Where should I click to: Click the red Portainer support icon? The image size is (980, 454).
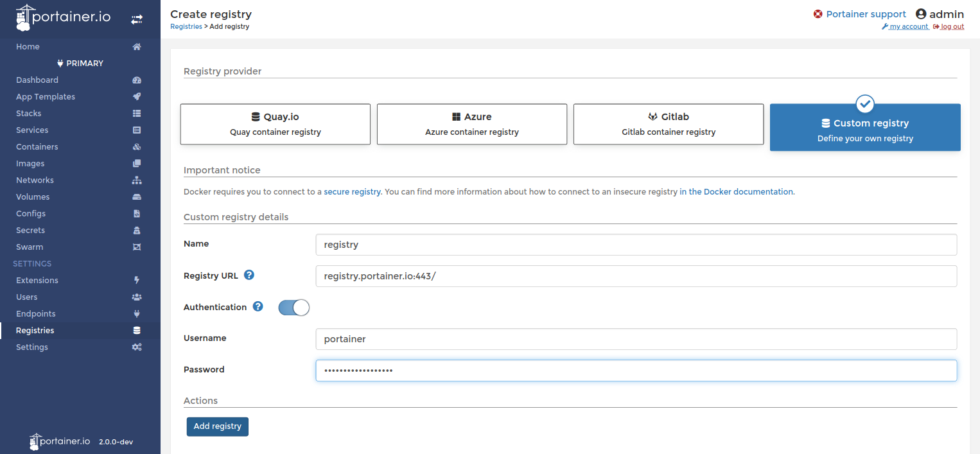pyautogui.click(x=818, y=14)
